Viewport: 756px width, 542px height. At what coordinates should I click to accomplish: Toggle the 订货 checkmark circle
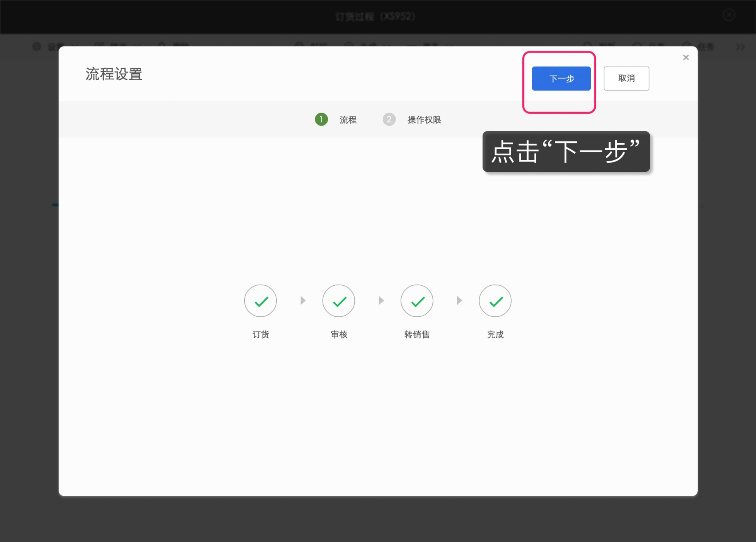pos(261,301)
